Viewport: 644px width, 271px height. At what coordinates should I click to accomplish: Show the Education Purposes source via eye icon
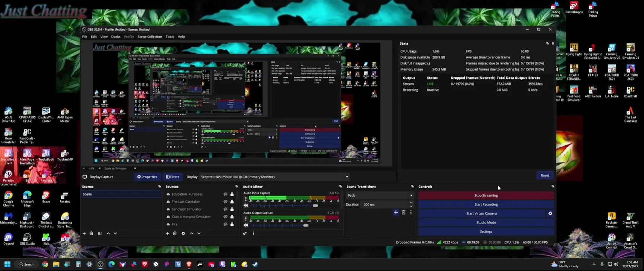click(225, 194)
